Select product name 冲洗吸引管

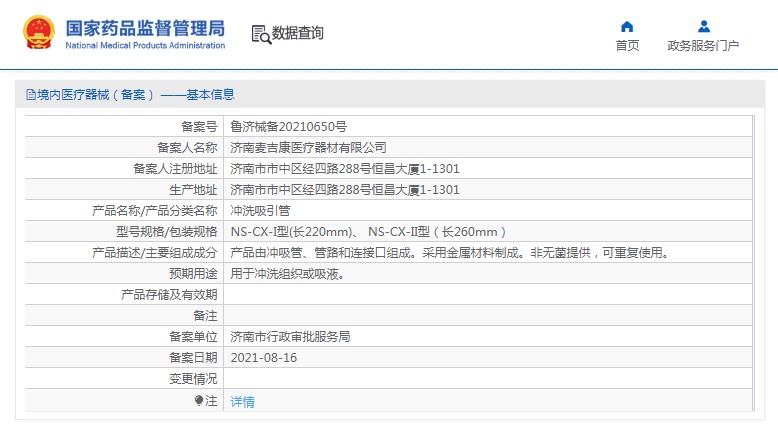260,211
